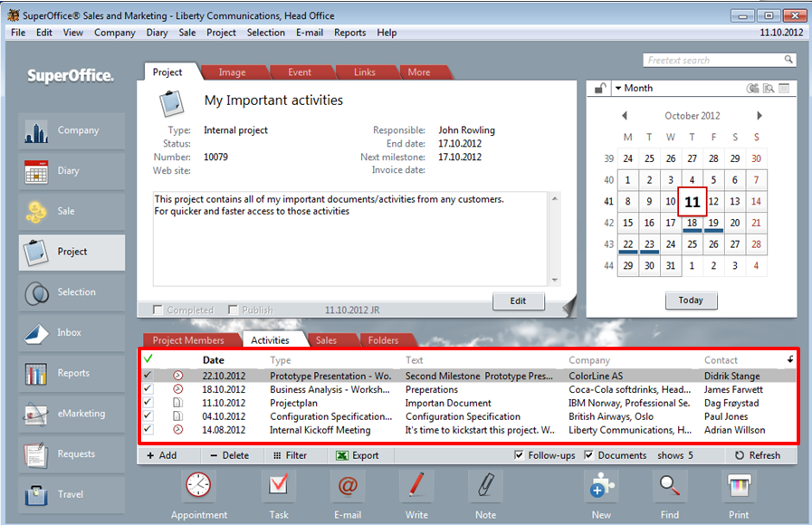Click the Filter button
The width and height of the screenshot is (812, 525).
click(291, 455)
